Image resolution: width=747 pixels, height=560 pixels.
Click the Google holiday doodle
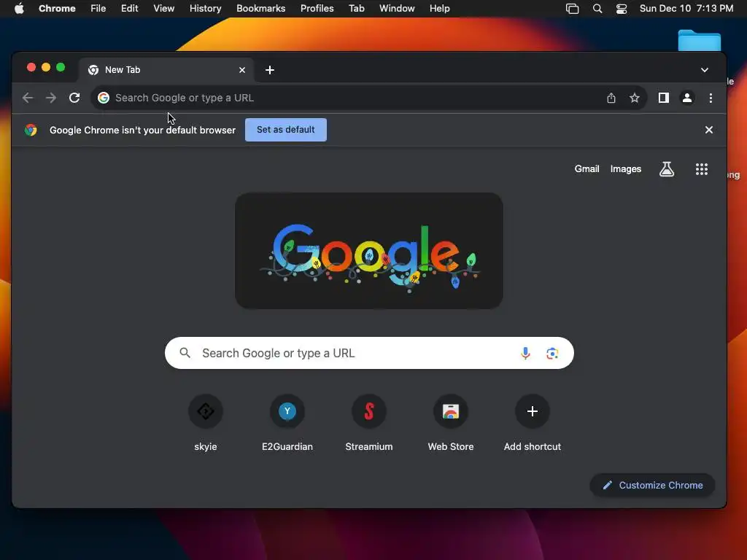click(x=369, y=251)
